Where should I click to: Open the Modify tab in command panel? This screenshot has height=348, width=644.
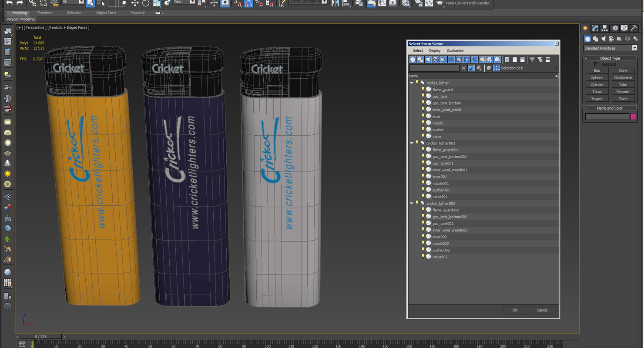point(595,28)
